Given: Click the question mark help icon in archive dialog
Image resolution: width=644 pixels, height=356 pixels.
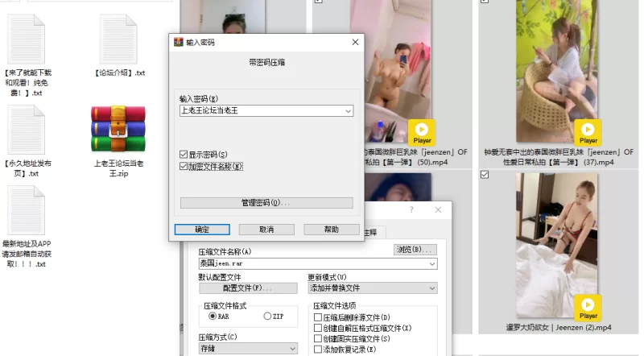Looking at the screenshot, I should point(411,209).
